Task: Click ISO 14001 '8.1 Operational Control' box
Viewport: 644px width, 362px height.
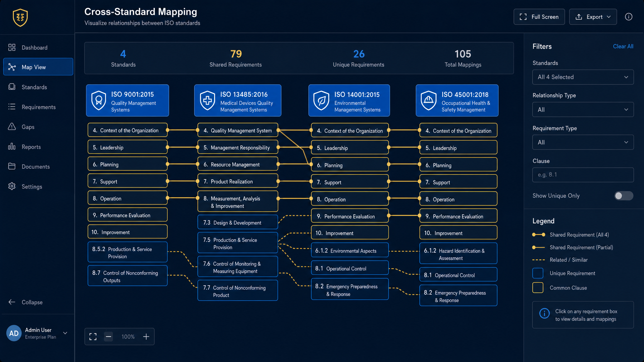Action: (x=350, y=268)
